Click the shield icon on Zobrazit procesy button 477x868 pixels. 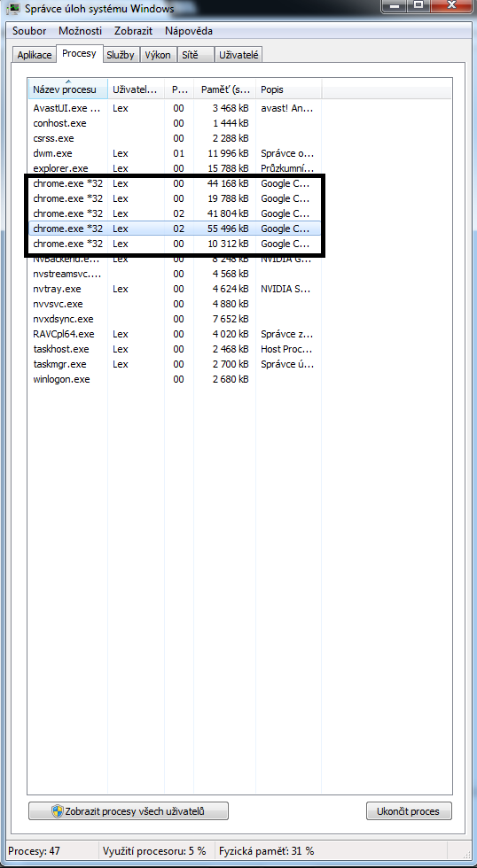(x=58, y=811)
